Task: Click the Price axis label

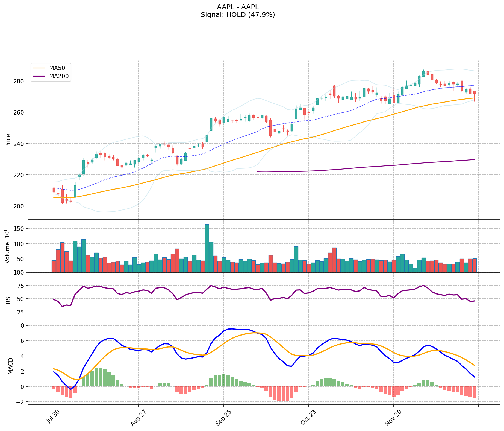Action: click(8, 141)
